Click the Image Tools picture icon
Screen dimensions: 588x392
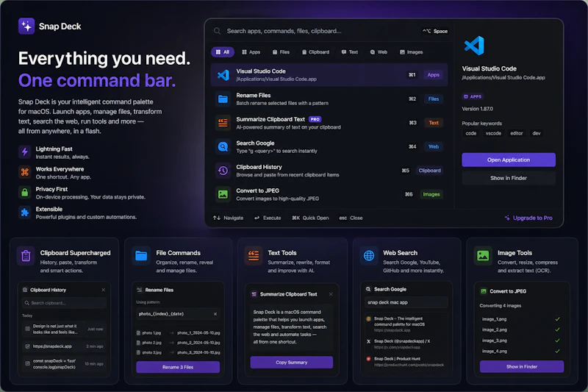[483, 256]
